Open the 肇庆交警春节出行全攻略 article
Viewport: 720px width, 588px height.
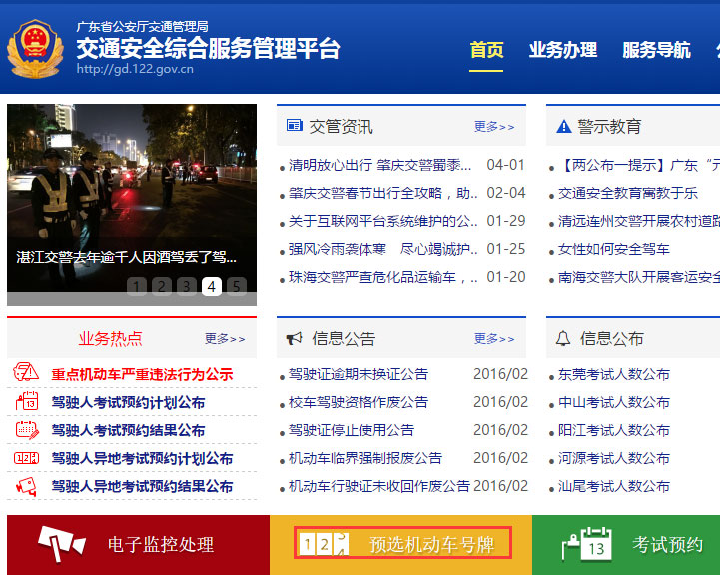[382, 193]
